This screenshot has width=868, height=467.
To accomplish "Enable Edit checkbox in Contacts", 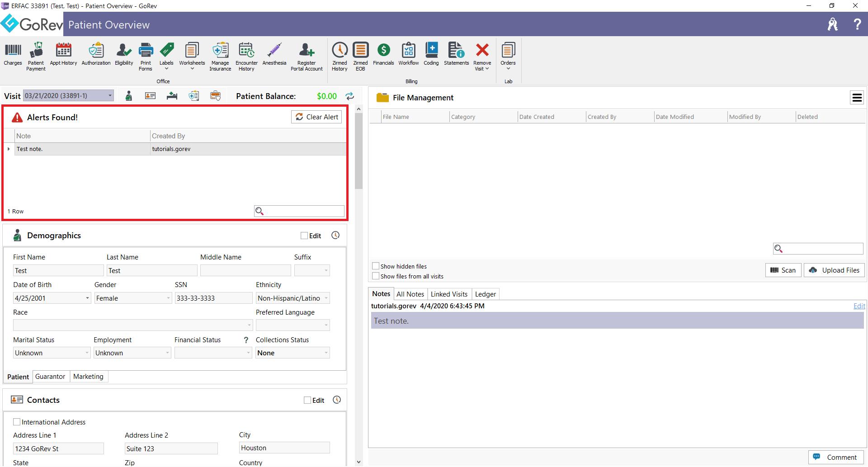I will 307,400.
